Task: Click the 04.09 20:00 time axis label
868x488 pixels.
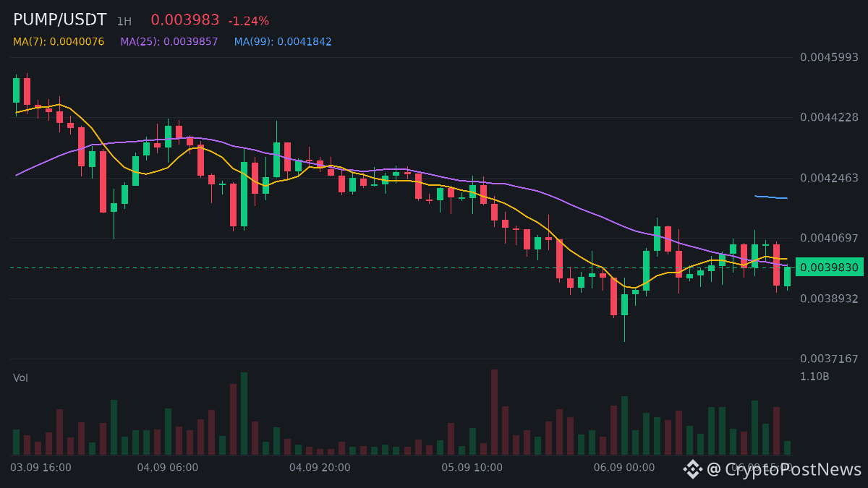Action: [320, 468]
